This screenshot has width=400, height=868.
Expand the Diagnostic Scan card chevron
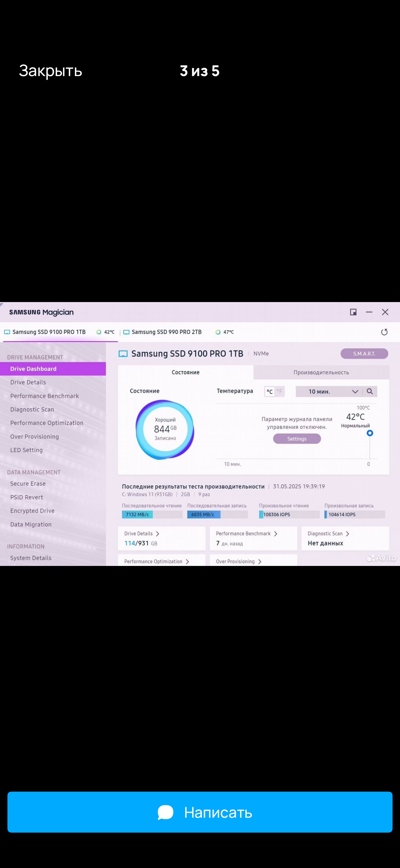point(348,534)
